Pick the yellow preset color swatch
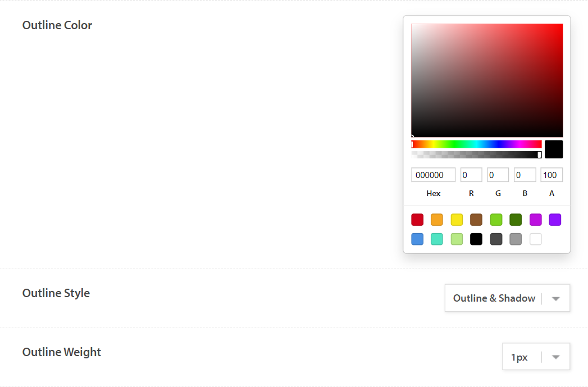 pos(457,220)
